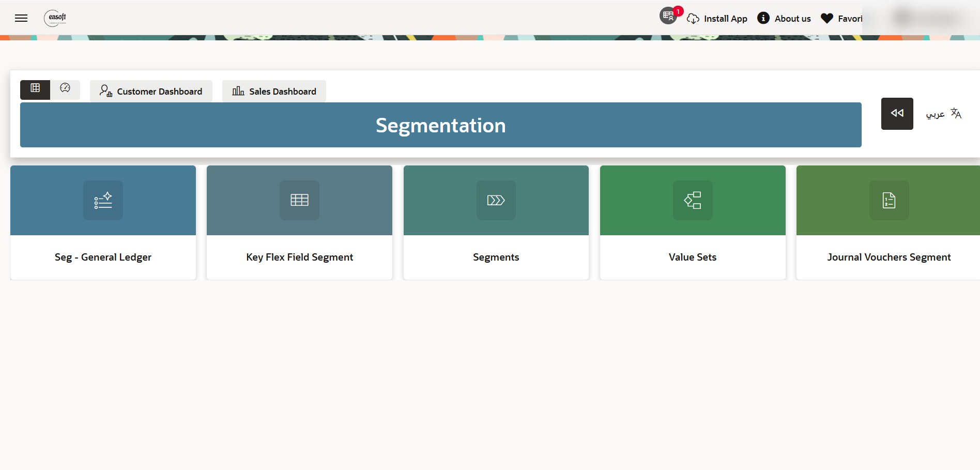This screenshot has width=980, height=470.
Task: Open the hamburger navigation menu
Action: pos(21,18)
